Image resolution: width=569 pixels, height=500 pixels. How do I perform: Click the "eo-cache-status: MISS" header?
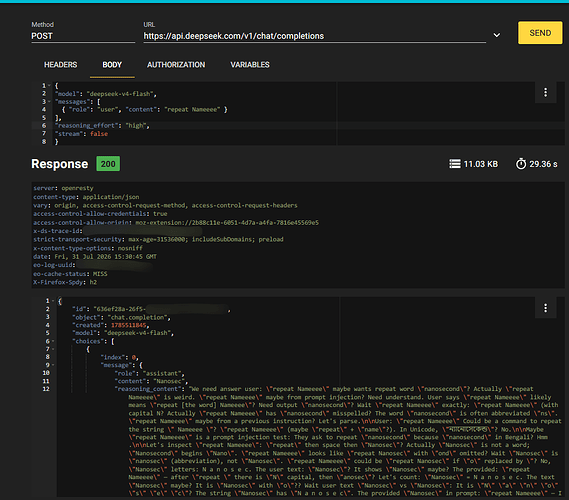(x=70, y=274)
